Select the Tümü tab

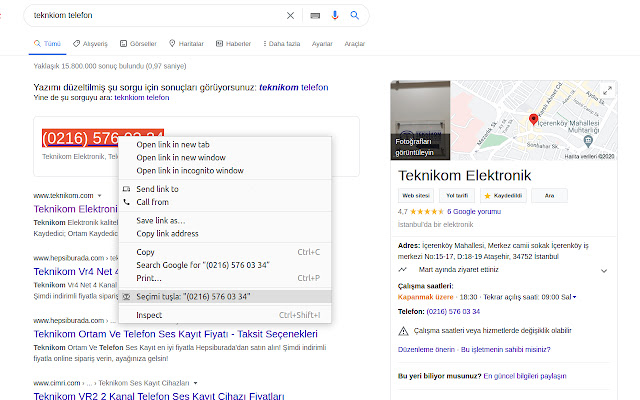pyautogui.click(x=47, y=44)
